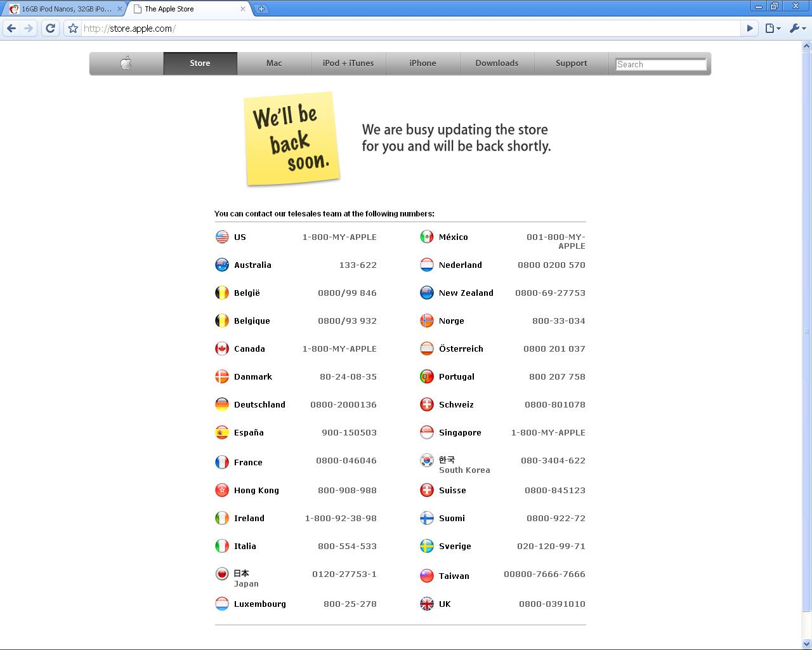The image size is (812, 650).
Task: Click the phone number 133-622
Action: 358,265
